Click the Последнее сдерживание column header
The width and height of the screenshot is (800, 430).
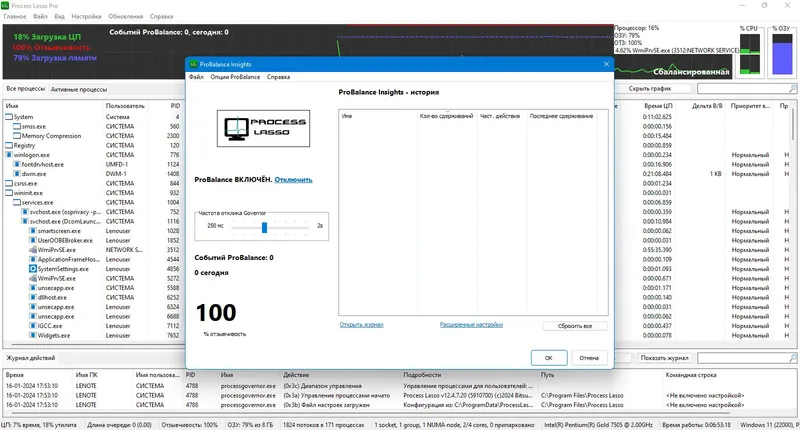[x=561, y=116]
